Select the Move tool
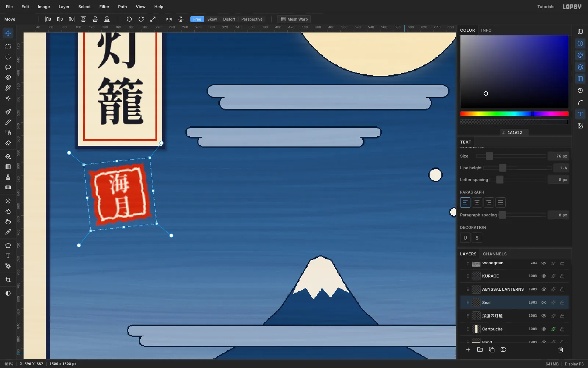 coord(8,33)
